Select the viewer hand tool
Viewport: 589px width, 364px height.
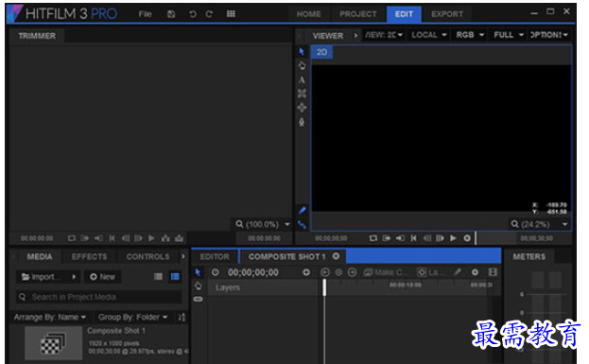[302, 66]
